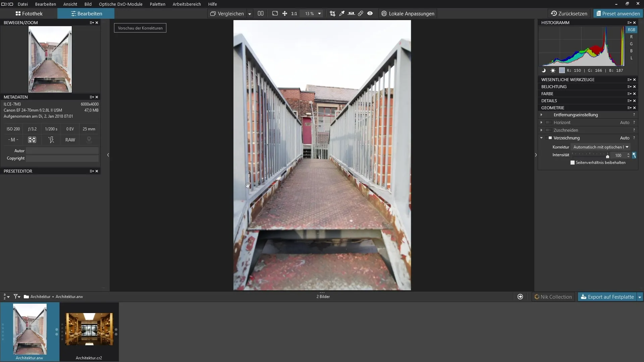Expand the Farbe palette

(547, 94)
